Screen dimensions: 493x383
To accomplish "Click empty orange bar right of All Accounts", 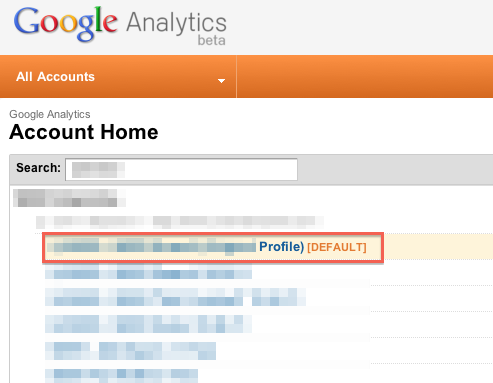I will click(x=365, y=77).
